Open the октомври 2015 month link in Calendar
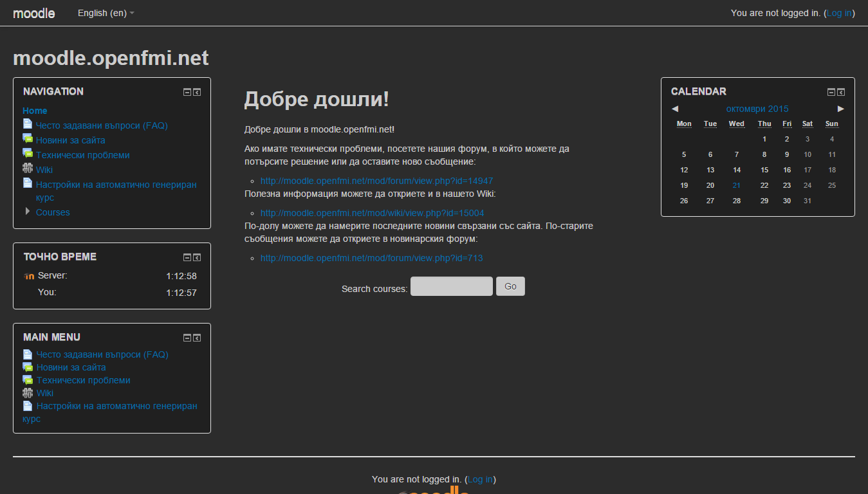This screenshot has width=868, height=494. tap(757, 109)
